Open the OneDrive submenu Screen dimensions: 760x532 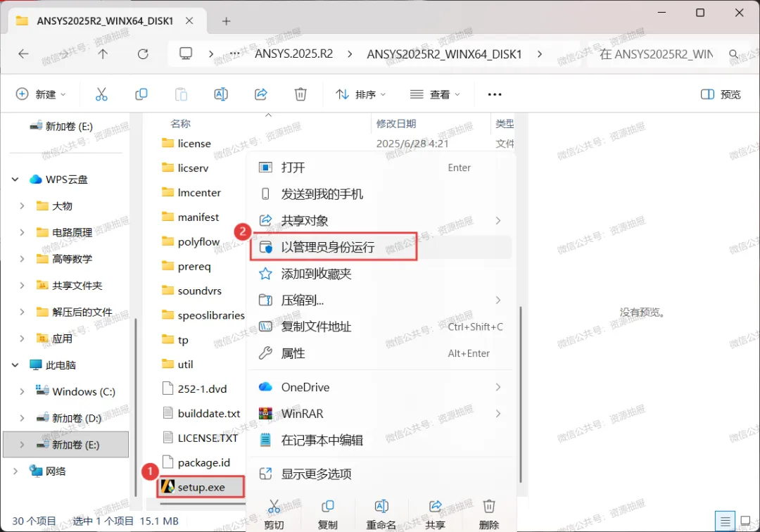pos(381,387)
